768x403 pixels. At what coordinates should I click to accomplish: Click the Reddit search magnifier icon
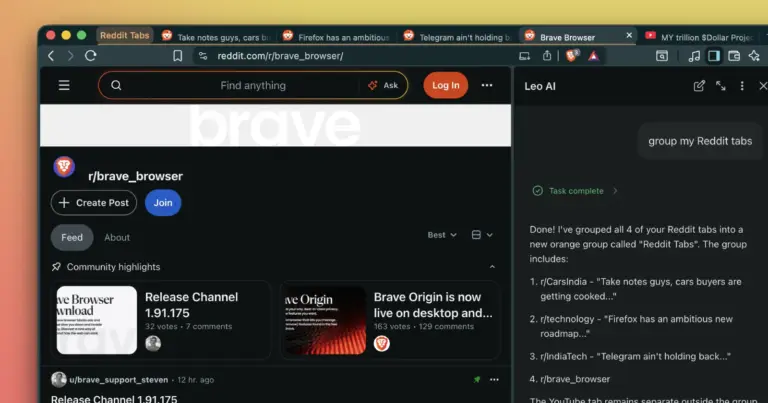[116, 85]
